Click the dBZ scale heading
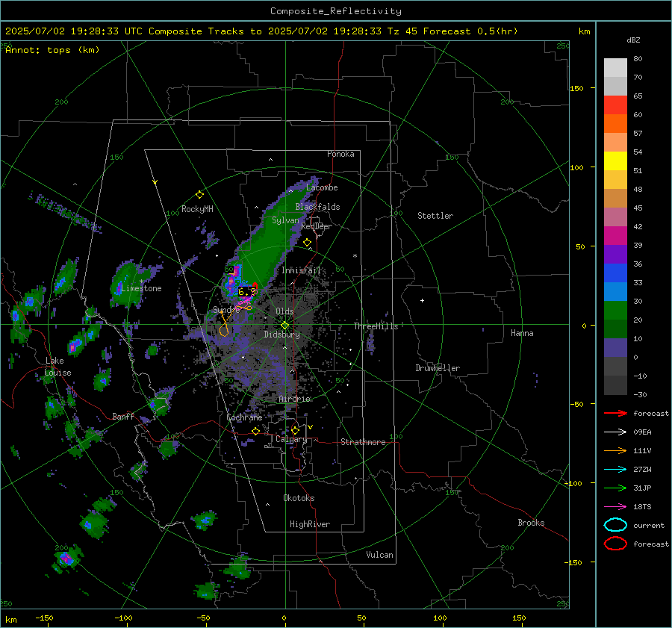The image size is (672, 628). pos(633,40)
